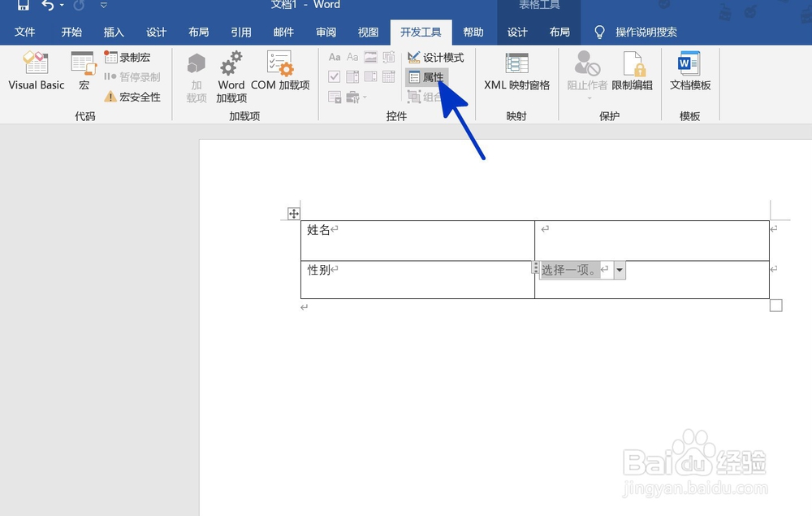Select the table move handle
812x516 pixels.
click(293, 213)
